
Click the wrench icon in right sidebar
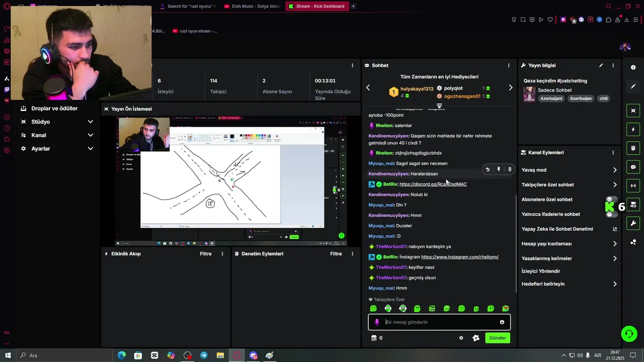633,223
